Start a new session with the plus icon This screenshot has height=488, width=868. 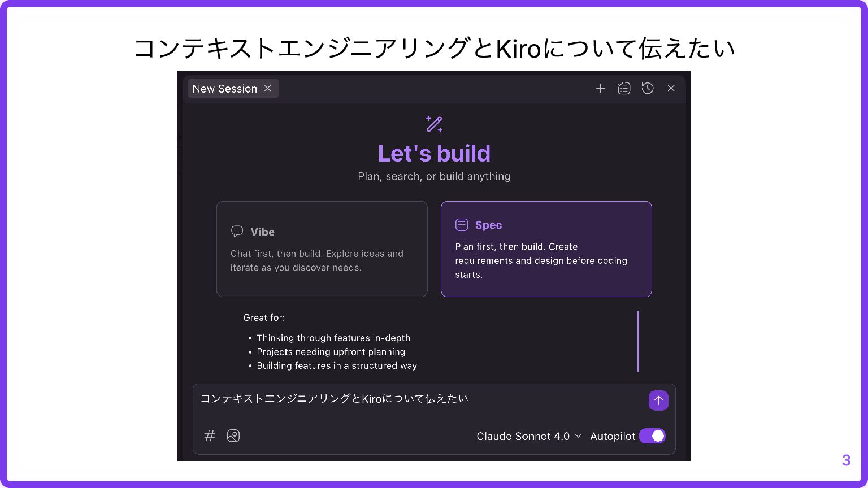(601, 88)
